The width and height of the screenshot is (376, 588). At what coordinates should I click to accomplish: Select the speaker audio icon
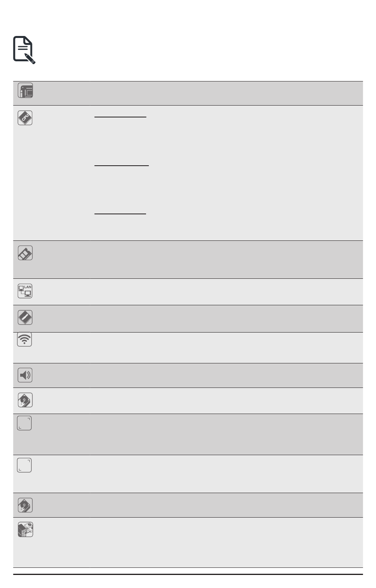(x=25, y=375)
